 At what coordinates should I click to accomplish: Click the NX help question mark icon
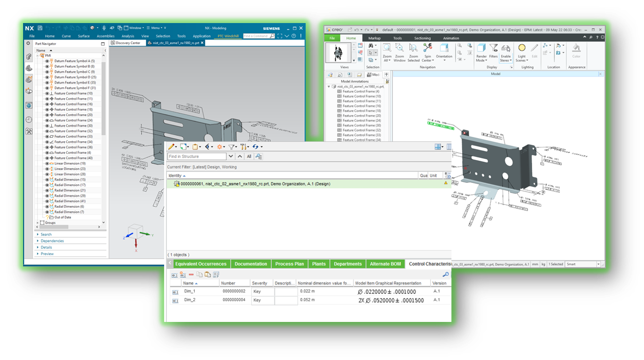294,36
